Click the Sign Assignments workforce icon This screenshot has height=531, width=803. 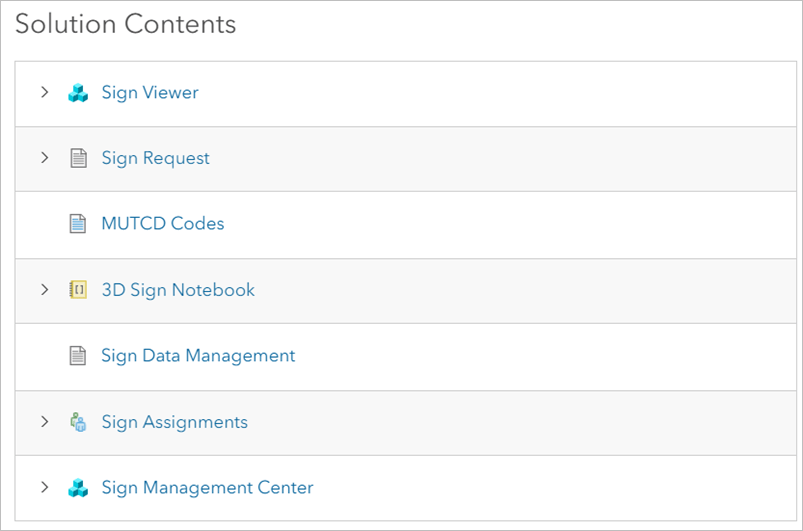(x=78, y=422)
